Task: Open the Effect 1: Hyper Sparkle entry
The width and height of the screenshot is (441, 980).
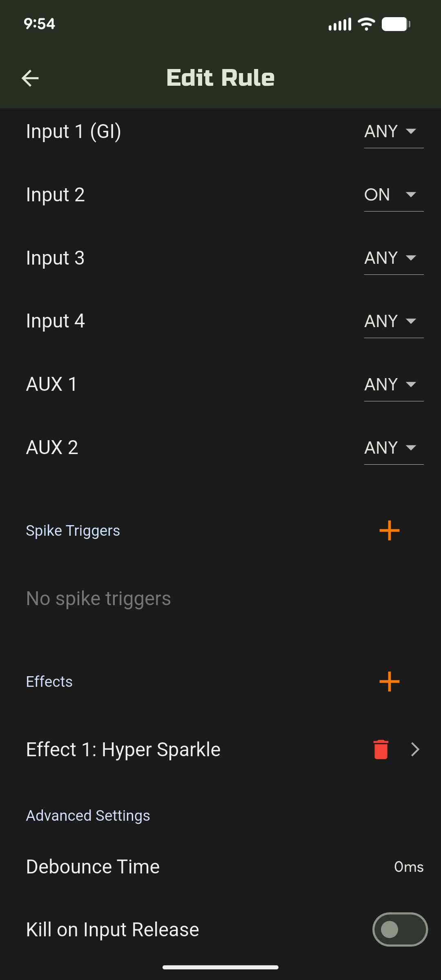Action: click(123, 749)
